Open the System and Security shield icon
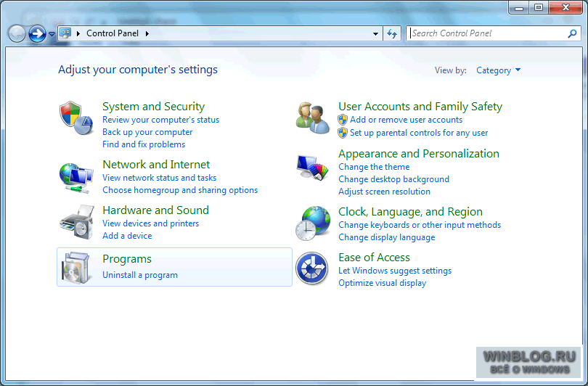 pos(76,118)
